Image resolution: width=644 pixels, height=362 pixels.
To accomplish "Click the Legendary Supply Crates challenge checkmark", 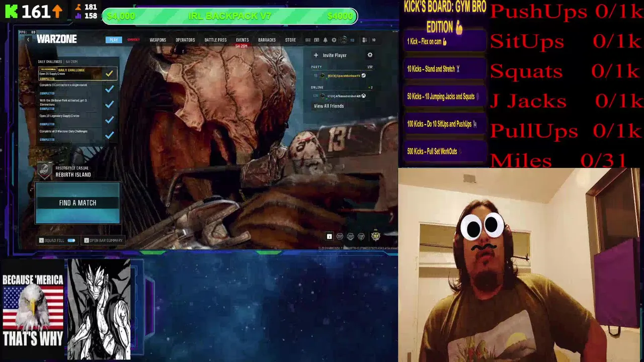I will [109, 120].
